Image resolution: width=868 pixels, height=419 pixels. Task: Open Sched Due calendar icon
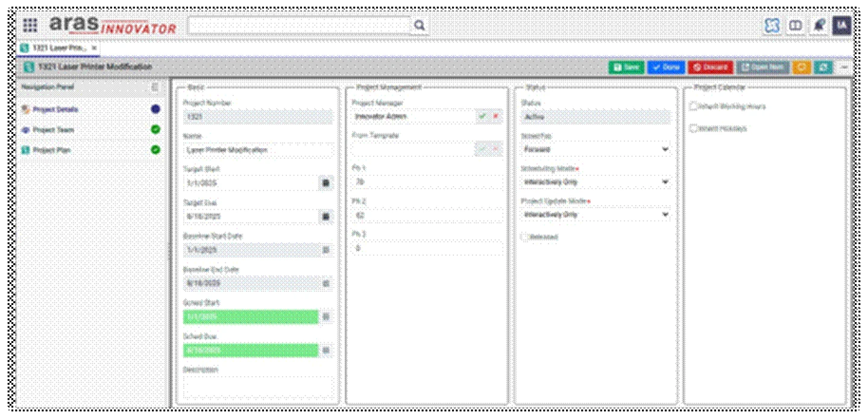pos(325,350)
